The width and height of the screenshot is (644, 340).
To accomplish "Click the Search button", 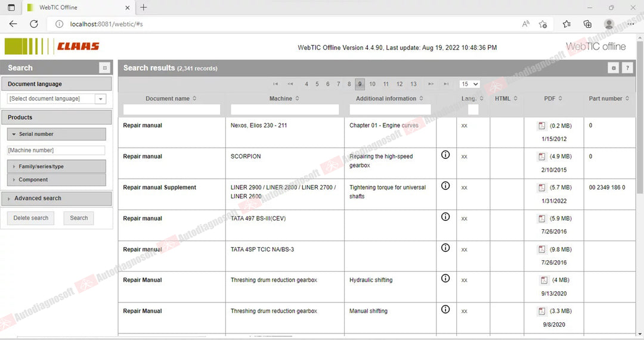I will pos(79,218).
